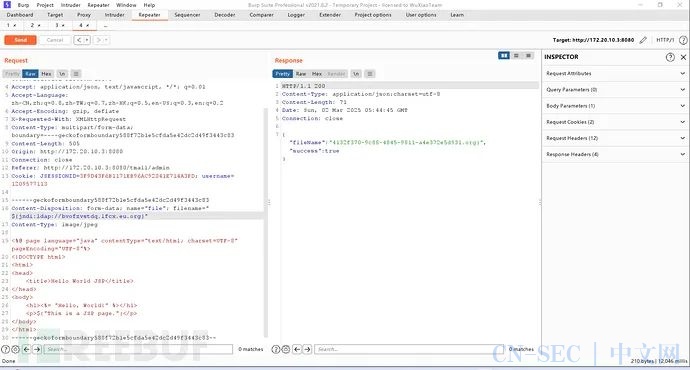Select combined tabbed layout view icon
Image resolution: width=690 pixels, height=370 pixels.
528,55
